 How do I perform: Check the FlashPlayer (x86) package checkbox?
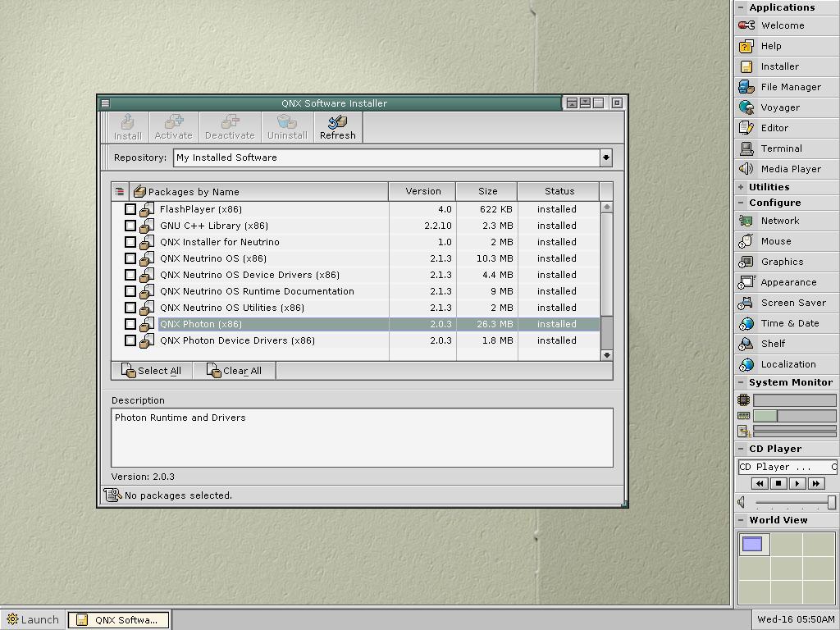pos(130,209)
